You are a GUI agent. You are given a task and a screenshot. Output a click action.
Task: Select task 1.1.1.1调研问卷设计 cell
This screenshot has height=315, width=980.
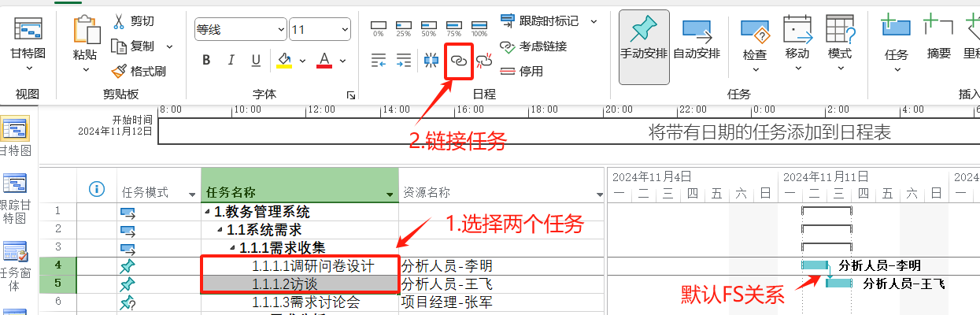pos(300,265)
